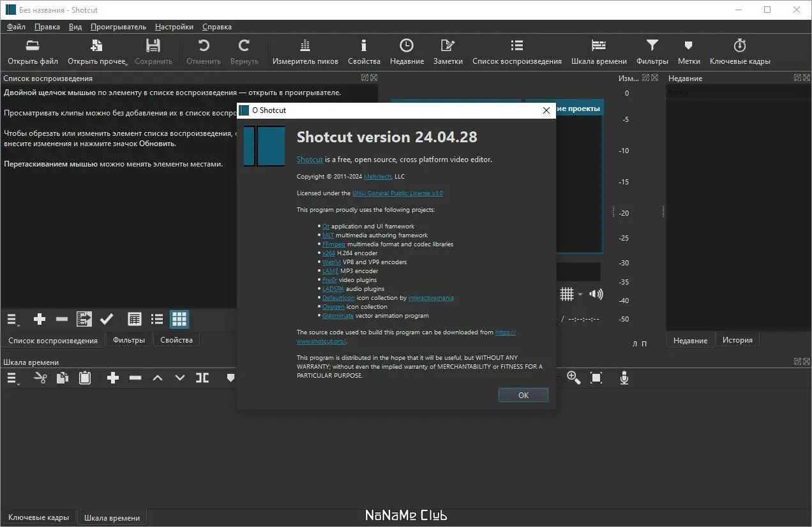Viewport: 812px width, 527px height.
Task: Open the Markers (Метки) toolbar icon
Action: pyautogui.click(x=689, y=45)
